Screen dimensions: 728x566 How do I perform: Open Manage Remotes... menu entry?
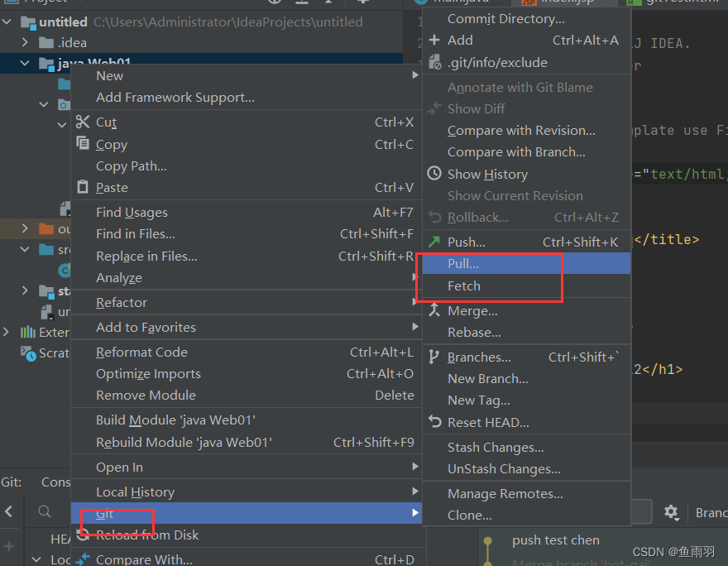pyautogui.click(x=526, y=493)
